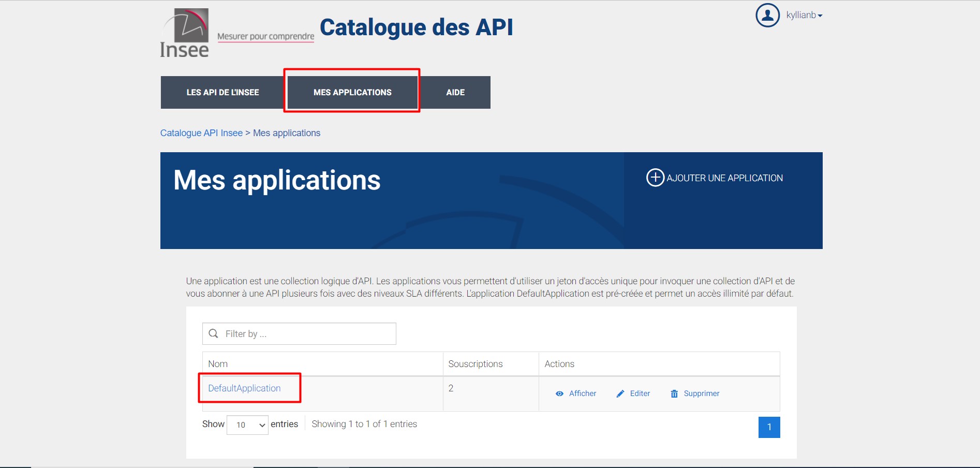Click the pencil icon for Editer
980x468 pixels.
pos(620,393)
